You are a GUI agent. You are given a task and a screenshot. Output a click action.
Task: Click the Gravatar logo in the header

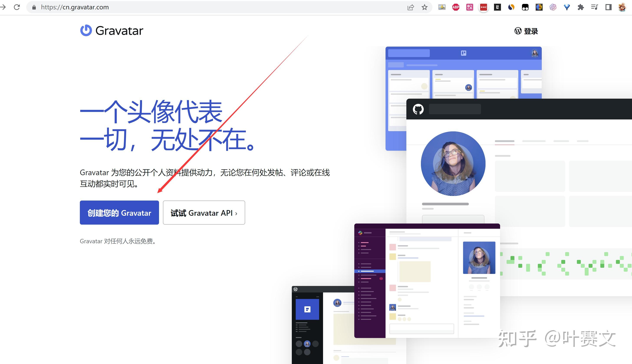pyautogui.click(x=111, y=31)
